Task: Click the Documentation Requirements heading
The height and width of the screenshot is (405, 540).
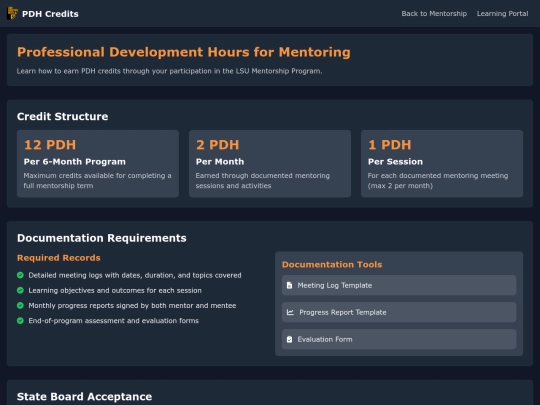Action: tap(102, 238)
